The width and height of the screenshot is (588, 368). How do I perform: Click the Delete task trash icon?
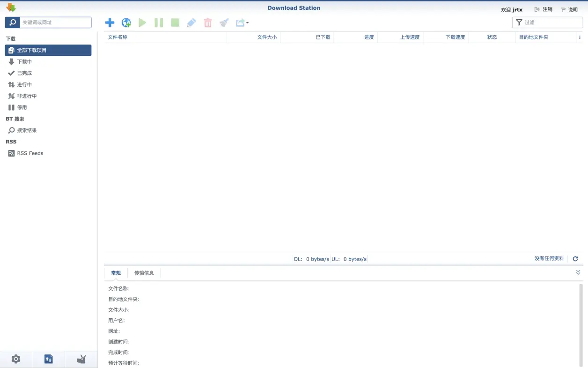click(207, 22)
